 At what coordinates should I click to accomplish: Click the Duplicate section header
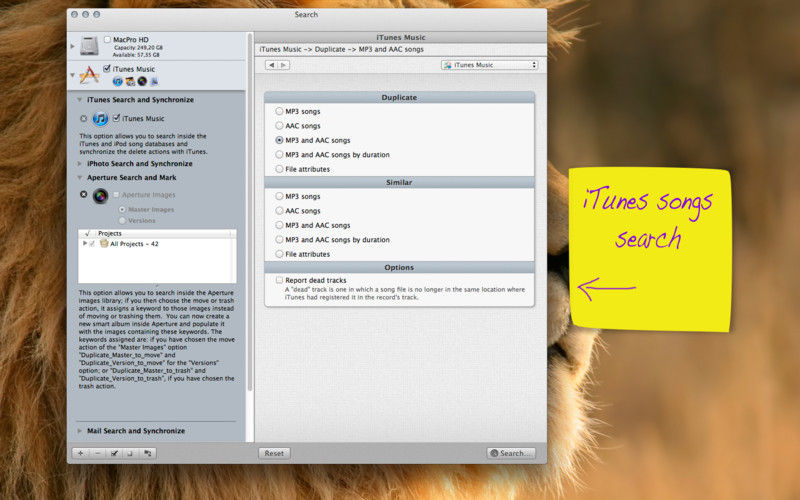point(399,97)
